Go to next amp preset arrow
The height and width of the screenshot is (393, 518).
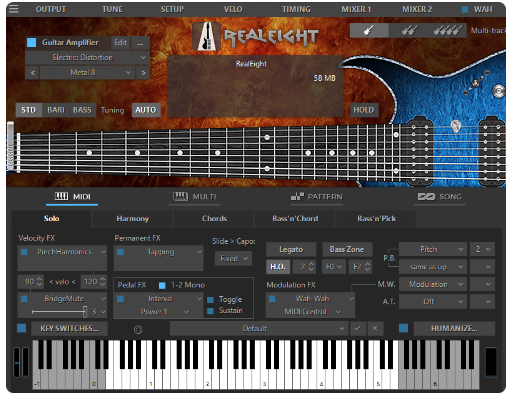click(143, 72)
